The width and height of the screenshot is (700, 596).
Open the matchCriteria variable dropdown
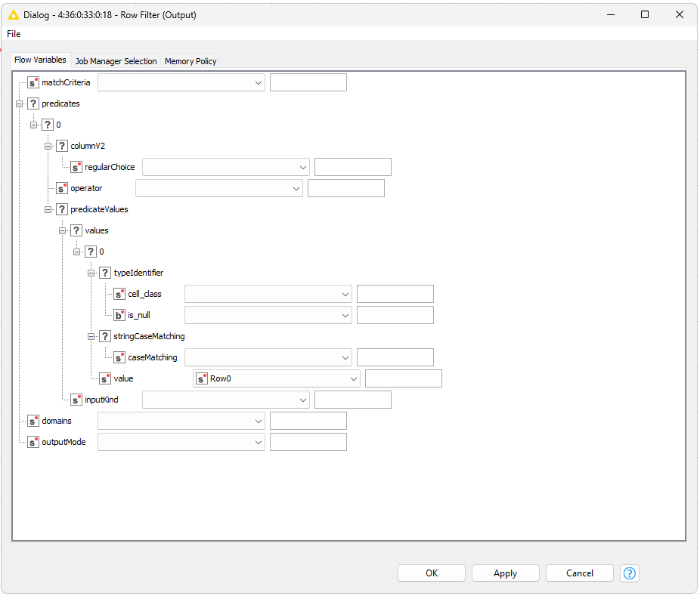coord(181,82)
